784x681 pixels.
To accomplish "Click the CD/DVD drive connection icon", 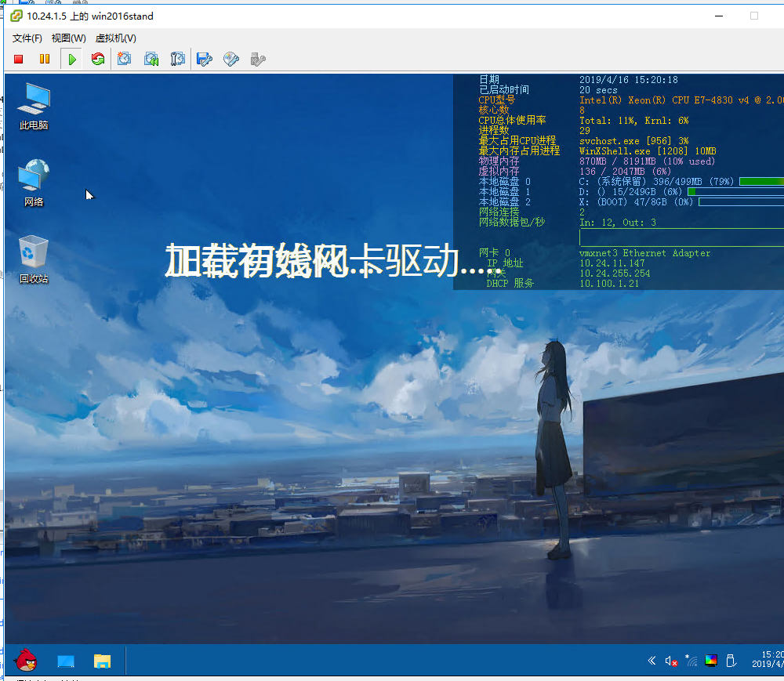I will [231, 59].
